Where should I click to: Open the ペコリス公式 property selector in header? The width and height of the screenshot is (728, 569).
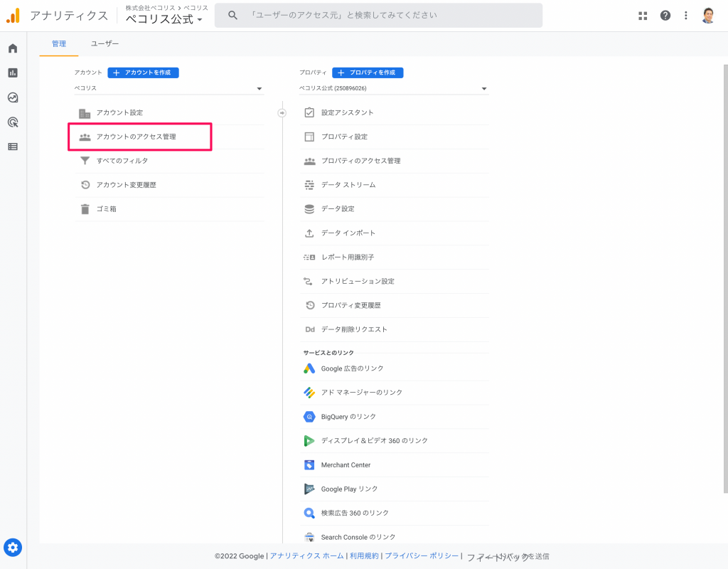pos(164,19)
